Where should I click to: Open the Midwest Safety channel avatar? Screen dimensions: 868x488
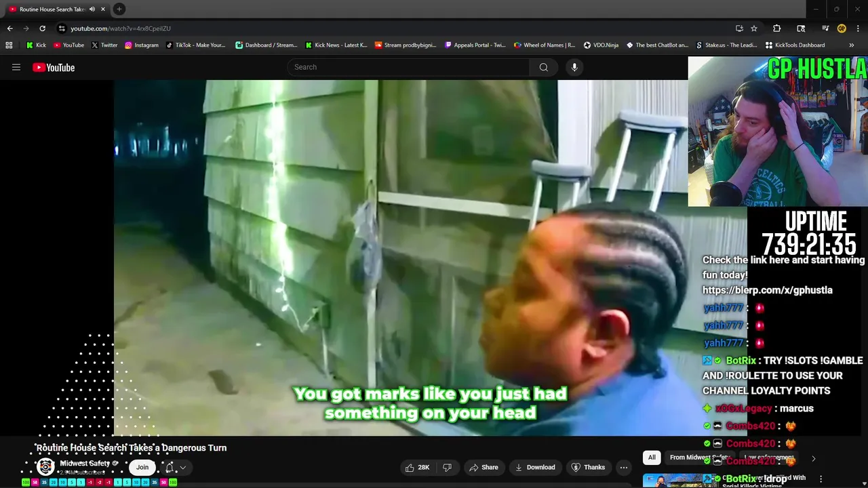(45, 467)
